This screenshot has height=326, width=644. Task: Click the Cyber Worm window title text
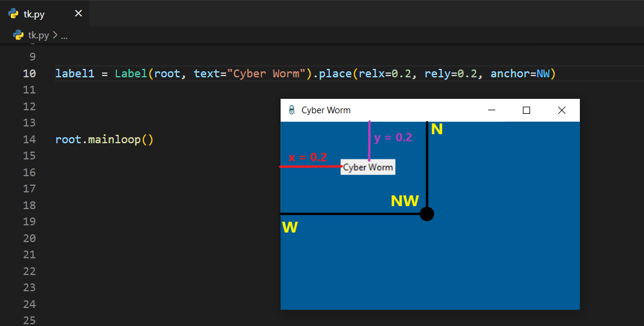click(326, 110)
